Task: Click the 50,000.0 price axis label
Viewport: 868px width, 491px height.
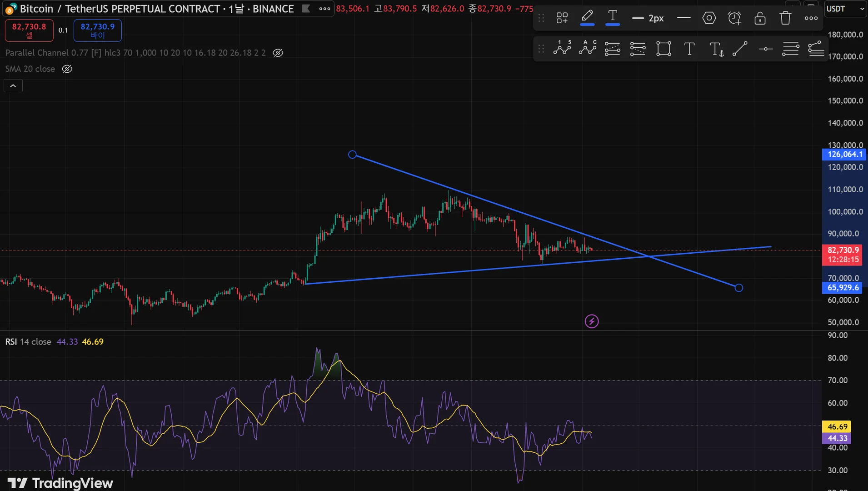Action: [843, 322]
